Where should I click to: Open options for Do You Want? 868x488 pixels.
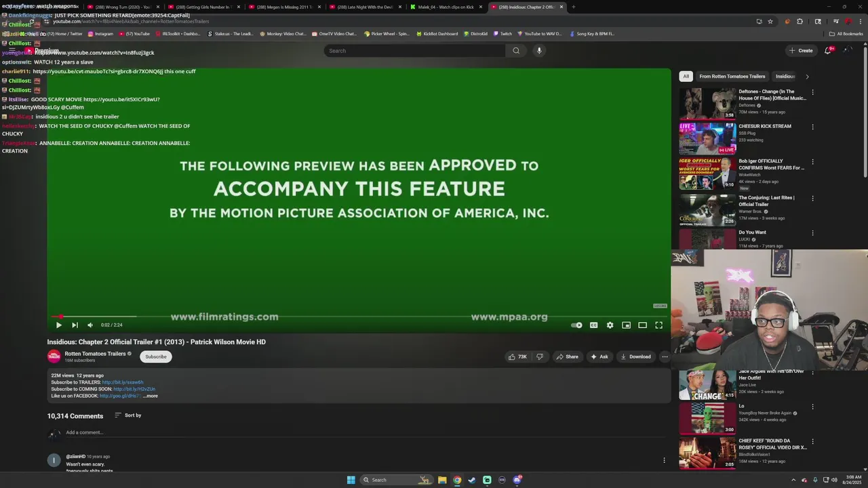point(812,233)
